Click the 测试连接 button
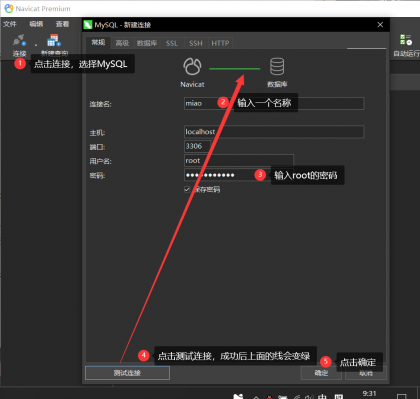The height and width of the screenshot is (399, 420). 127,373
